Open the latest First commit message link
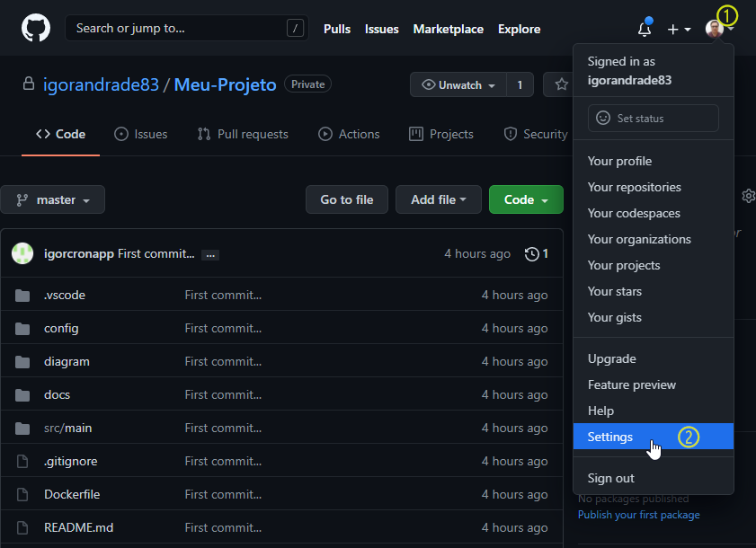Image resolution: width=756 pixels, height=548 pixels. coord(156,253)
